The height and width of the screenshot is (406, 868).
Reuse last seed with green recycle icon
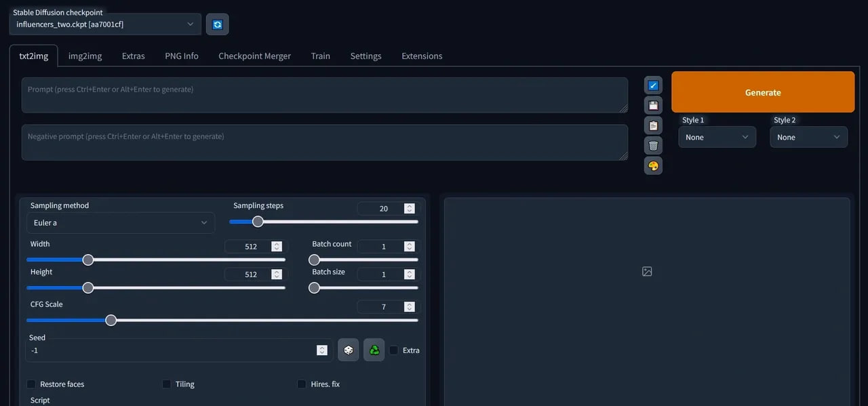tap(374, 350)
